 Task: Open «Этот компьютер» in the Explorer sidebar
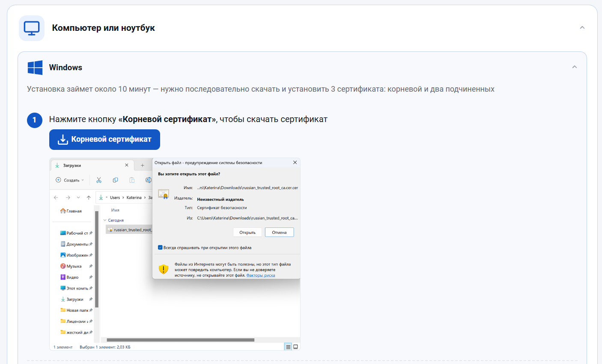pyautogui.click(x=76, y=288)
